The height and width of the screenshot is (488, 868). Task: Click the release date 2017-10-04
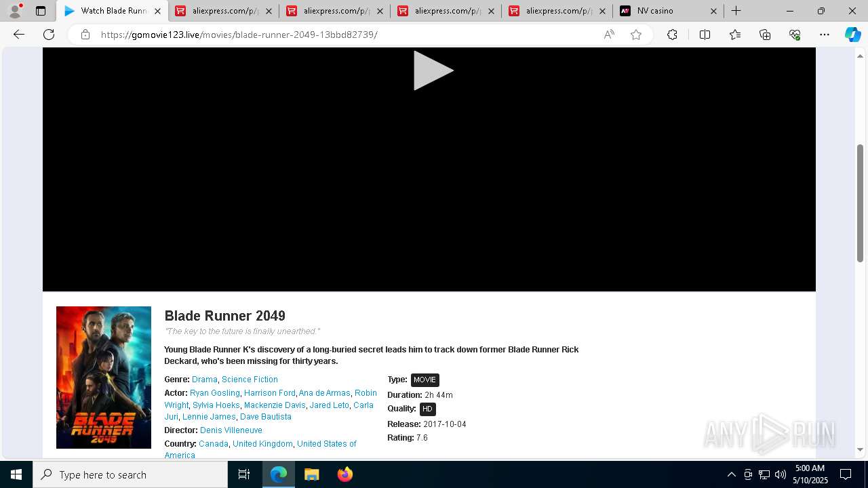pos(445,424)
